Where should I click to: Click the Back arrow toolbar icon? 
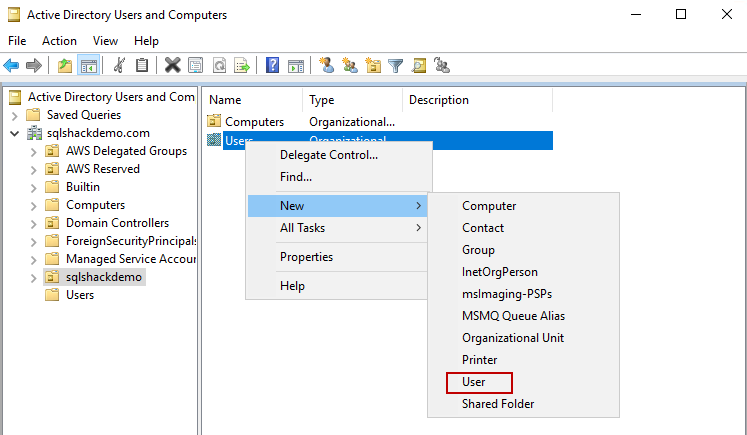pyautogui.click(x=12, y=66)
